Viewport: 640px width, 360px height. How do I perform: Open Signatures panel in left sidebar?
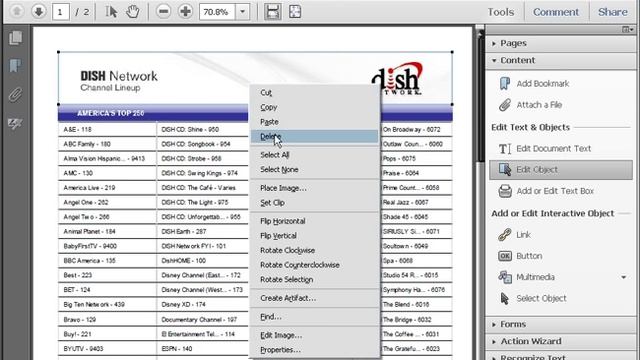click(x=16, y=124)
